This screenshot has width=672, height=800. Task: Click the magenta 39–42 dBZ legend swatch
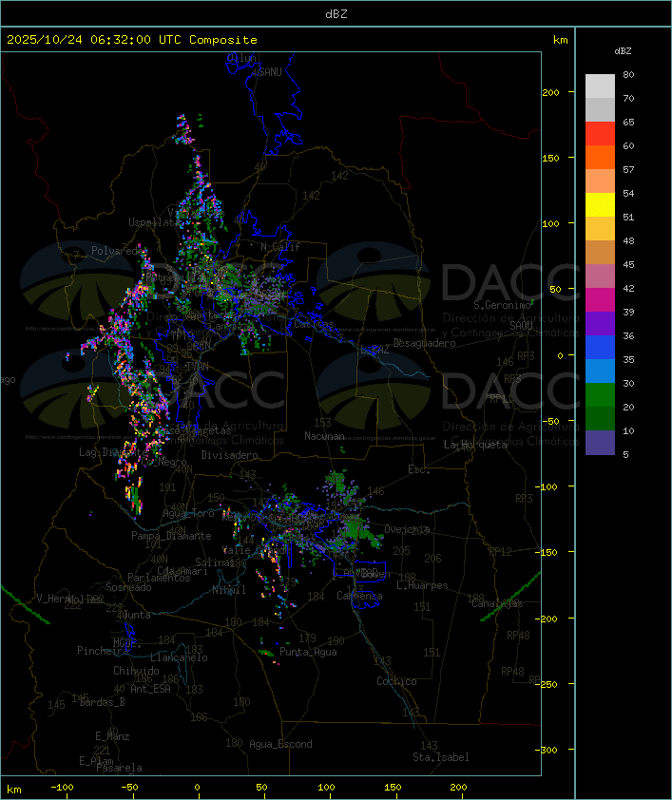[x=600, y=300]
